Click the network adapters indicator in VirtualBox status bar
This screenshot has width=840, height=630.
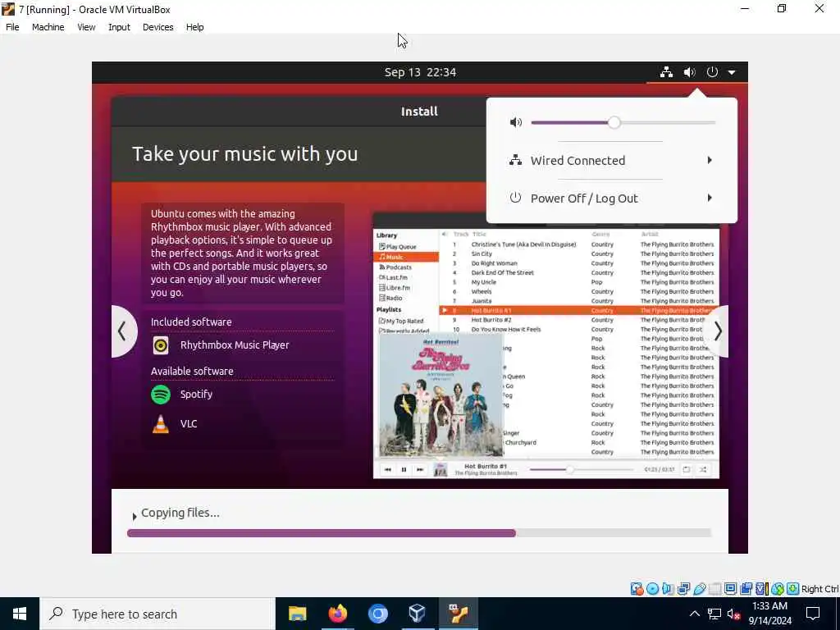pos(683,589)
